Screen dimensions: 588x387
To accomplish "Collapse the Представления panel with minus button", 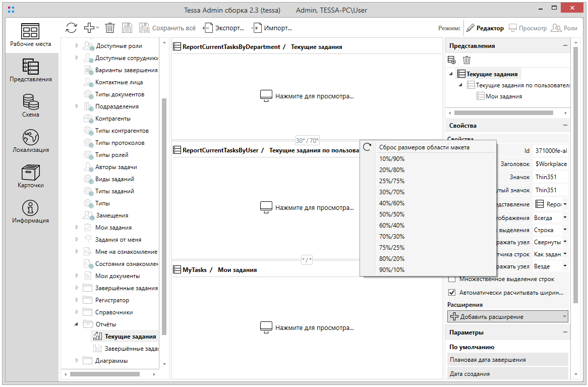I will 565,46.
